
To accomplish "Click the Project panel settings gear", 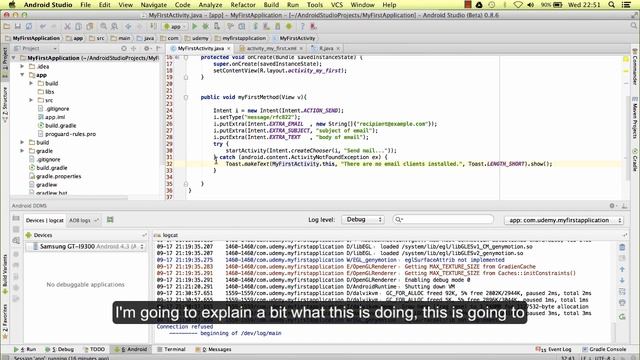I will 146,48.
